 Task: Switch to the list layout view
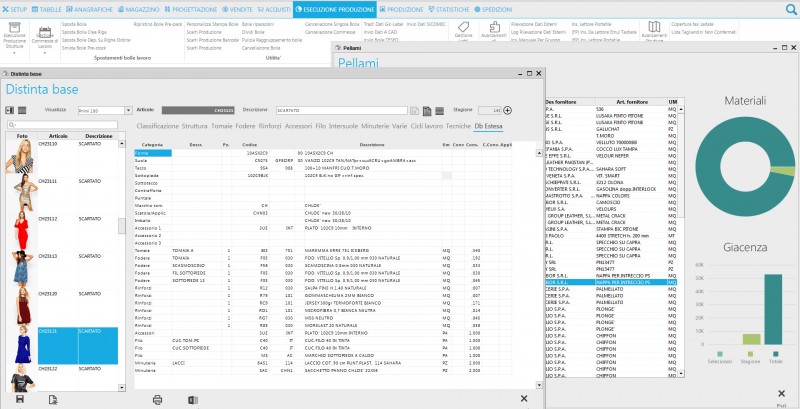[22, 110]
